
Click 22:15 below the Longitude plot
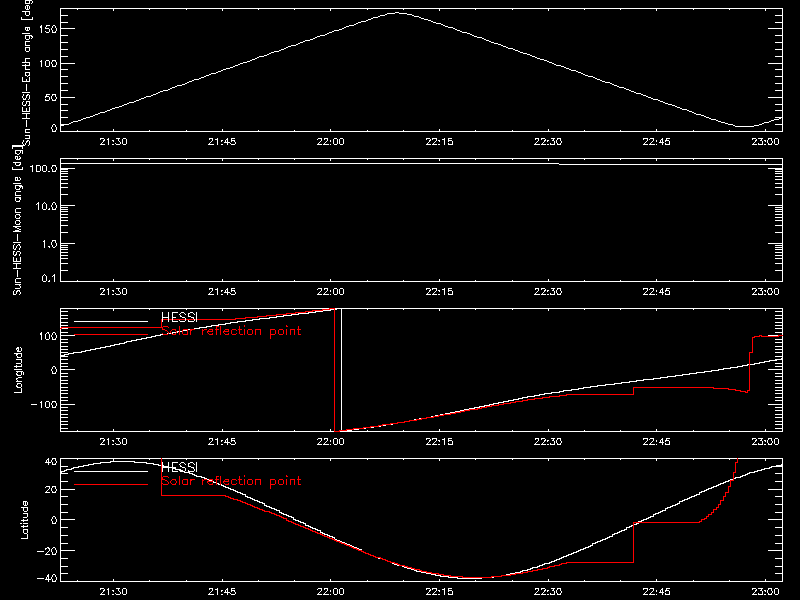click(439, 442)
